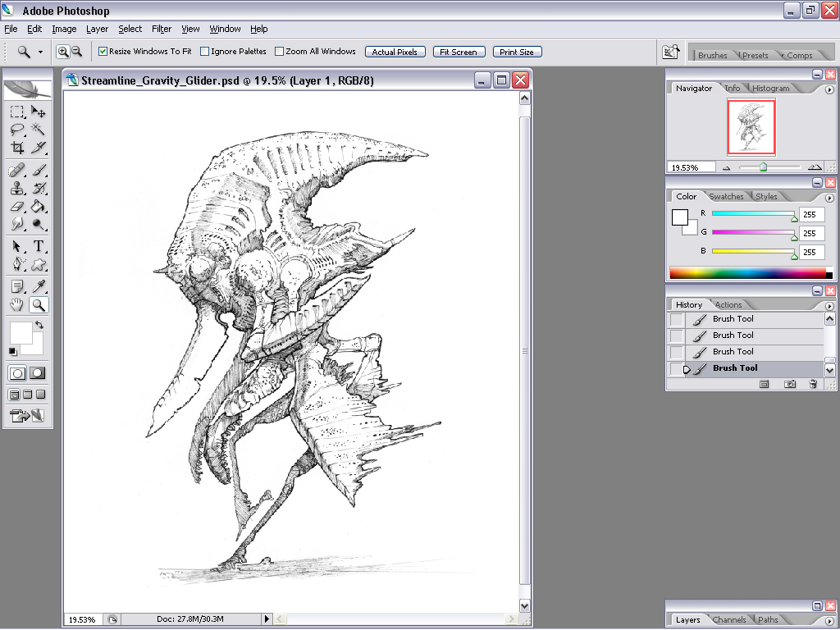Toggle Resize Windows To Fit checkbox
840x630 pixels.
(x=103, y=52)
